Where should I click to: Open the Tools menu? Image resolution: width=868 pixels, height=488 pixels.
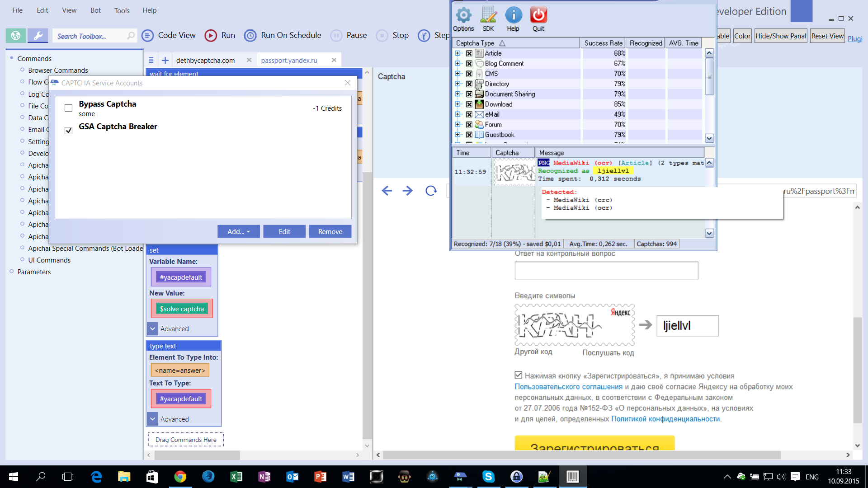(x=122, y=10)
